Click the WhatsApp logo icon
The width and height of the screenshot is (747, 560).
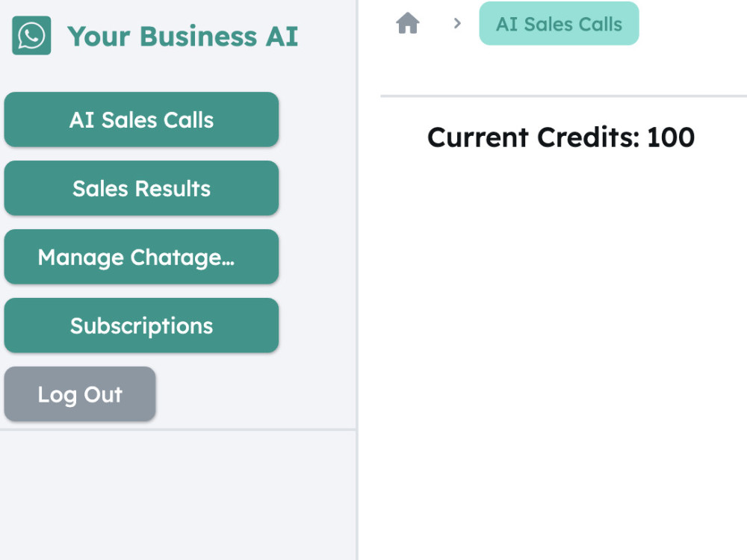coord(31,36)
